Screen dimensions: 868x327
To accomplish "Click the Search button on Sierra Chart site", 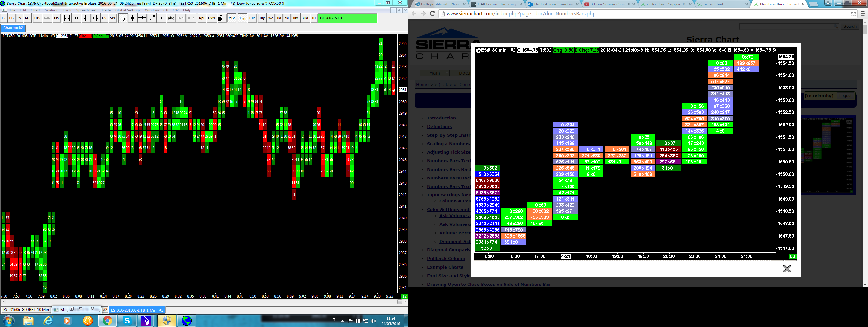I will 850,26.
